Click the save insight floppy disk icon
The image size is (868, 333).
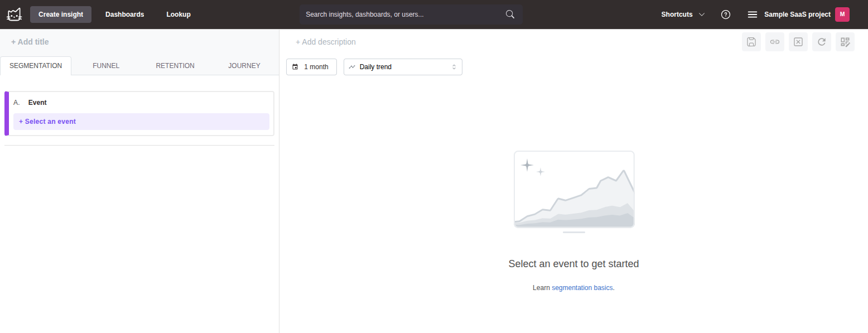751,42
